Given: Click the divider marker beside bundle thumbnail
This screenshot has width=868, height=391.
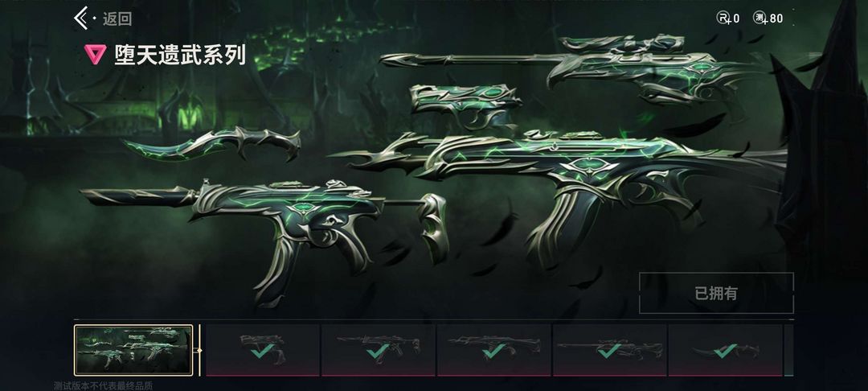Looking at the screenshot, I should pyautogui.click(x=199, y=350).
